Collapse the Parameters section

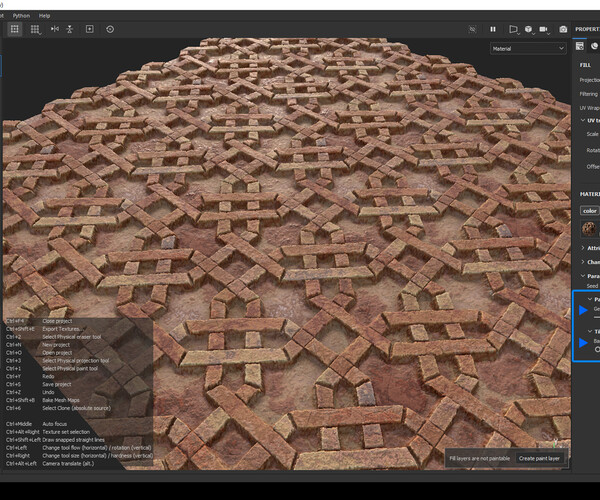click(x=583, y=276)
